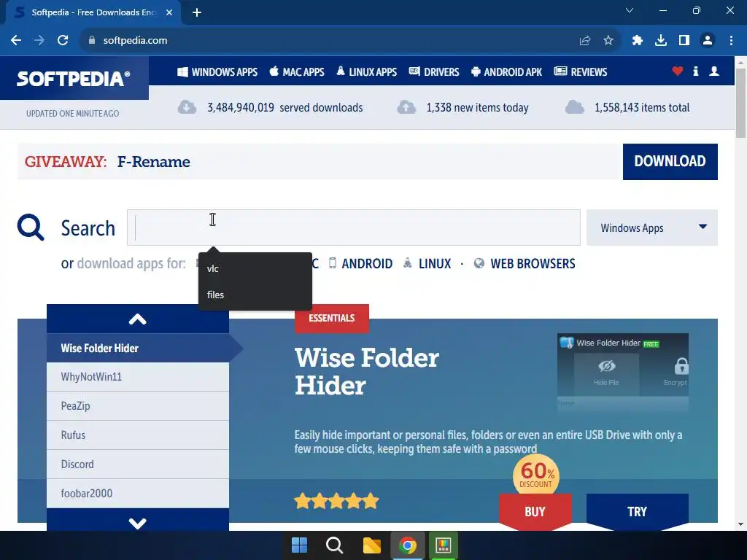747x560 pixels.
Task: Open the Wise Folder Hider title heading
Action: [366, 371]
